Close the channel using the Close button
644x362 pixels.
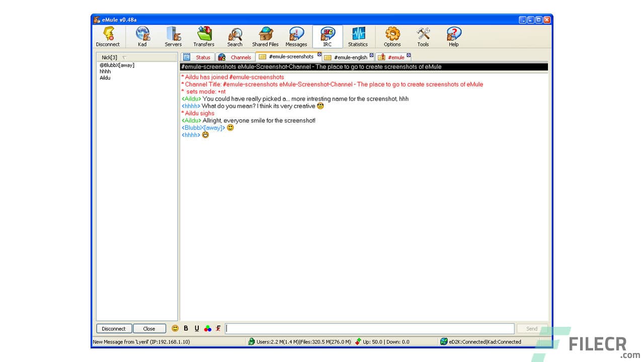tap(149, 328)
